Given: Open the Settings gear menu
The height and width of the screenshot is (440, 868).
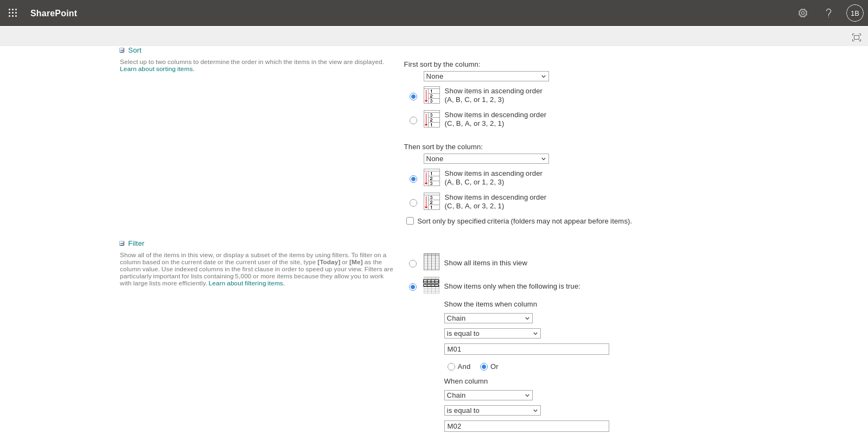Looking at the screenshot, I should click(x=803, y=13).
